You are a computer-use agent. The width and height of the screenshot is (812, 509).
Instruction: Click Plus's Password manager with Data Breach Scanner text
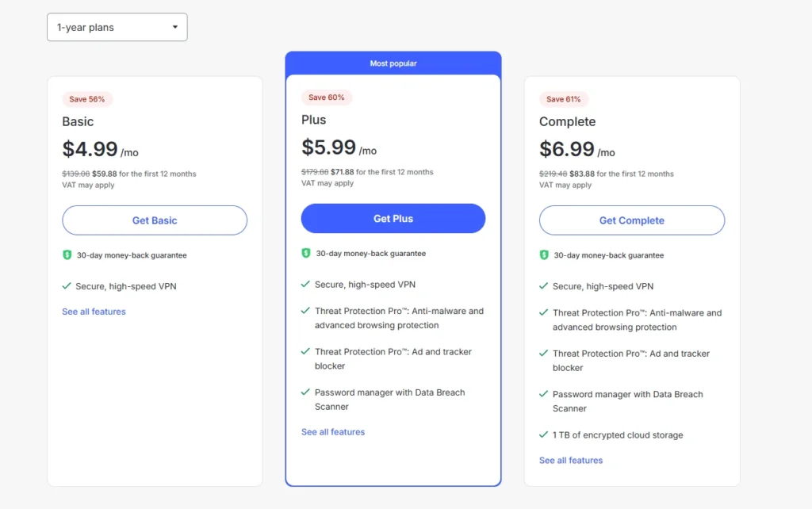pos(390,400)
